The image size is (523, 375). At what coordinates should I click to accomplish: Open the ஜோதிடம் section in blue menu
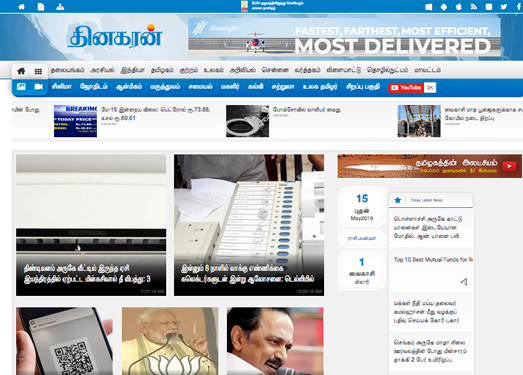[x=94, y=86]
